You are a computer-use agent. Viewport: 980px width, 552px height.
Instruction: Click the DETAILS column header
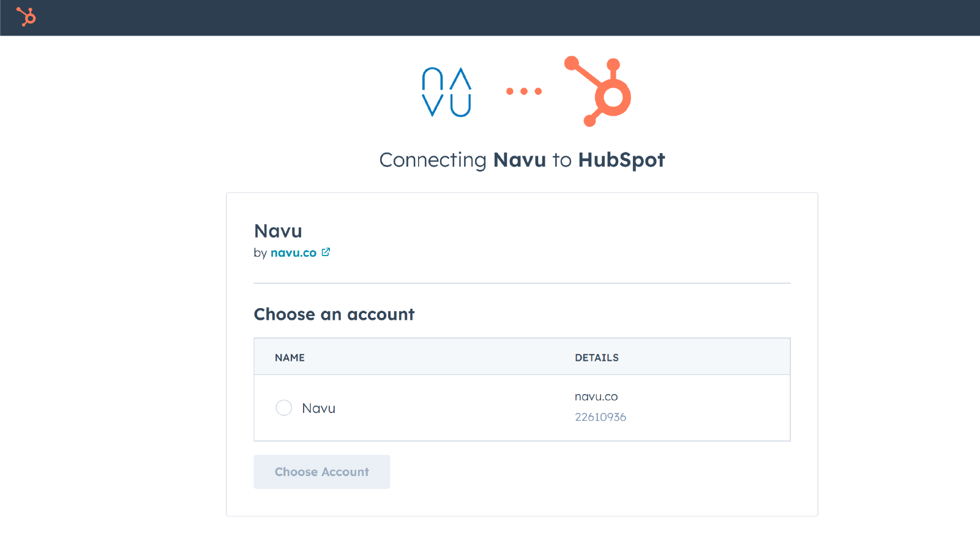596,358
